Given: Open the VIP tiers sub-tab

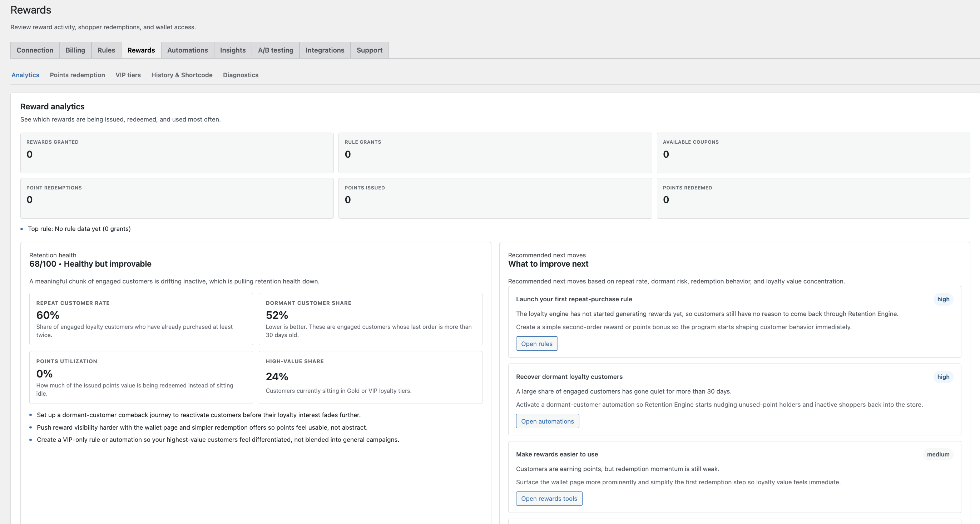Looking at the screenshot, I should click(x=128, y=75).
